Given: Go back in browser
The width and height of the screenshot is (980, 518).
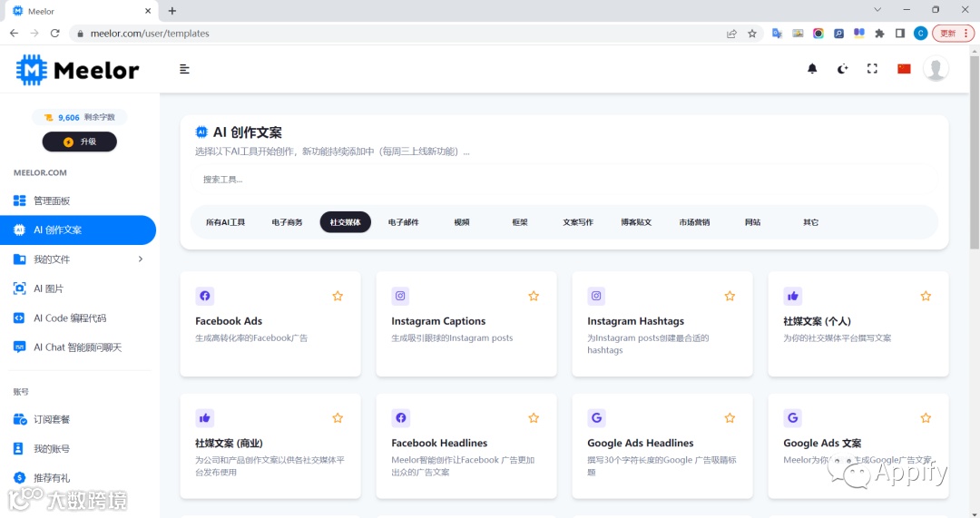Looking at the screenshot, I should point(14,34).
